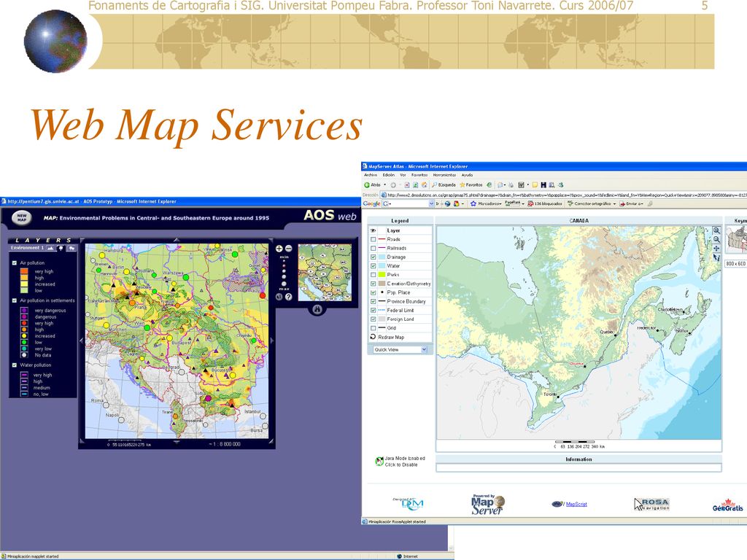Enable the Parks layer checkbox

(373, 275)
